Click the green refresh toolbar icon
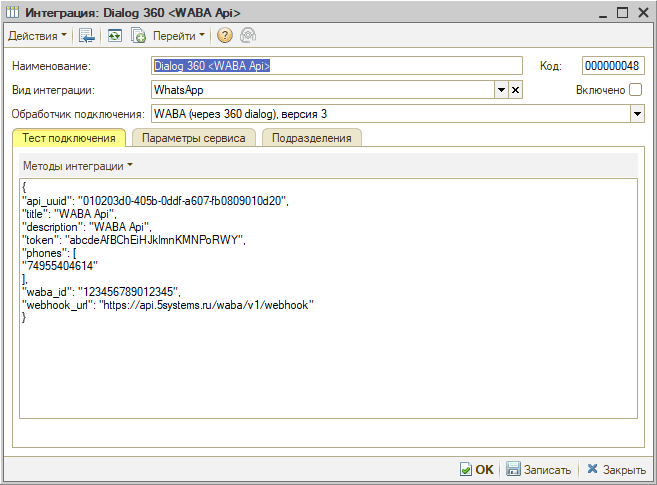 coord(115,36)
